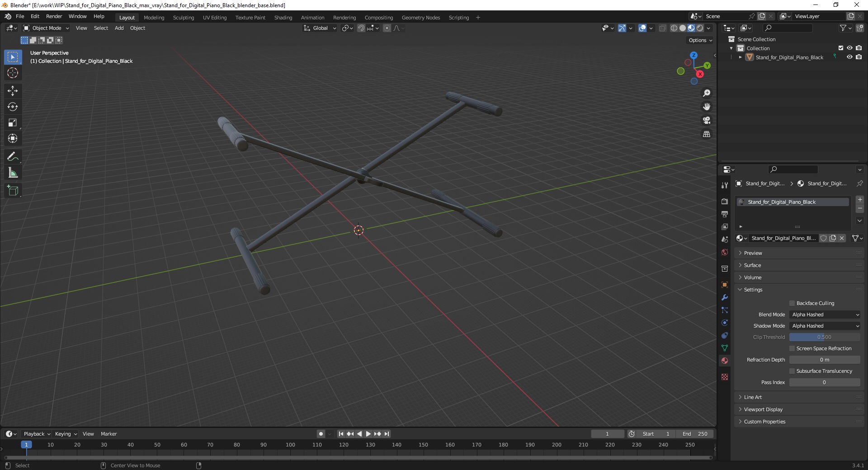This screenshot has height=470, width=868.
Task: Select the Transform tool
Action: (x=13, y=138)
